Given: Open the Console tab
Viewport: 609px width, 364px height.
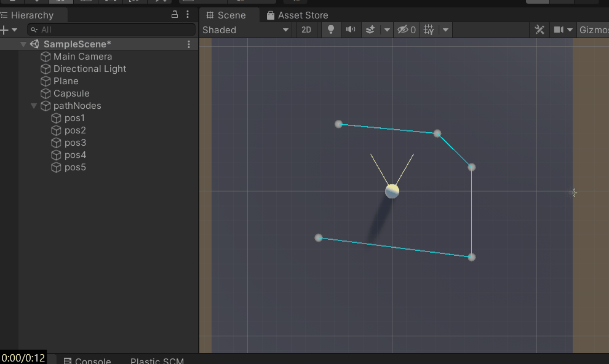Looking at the screenshot, I should (87, 360).
